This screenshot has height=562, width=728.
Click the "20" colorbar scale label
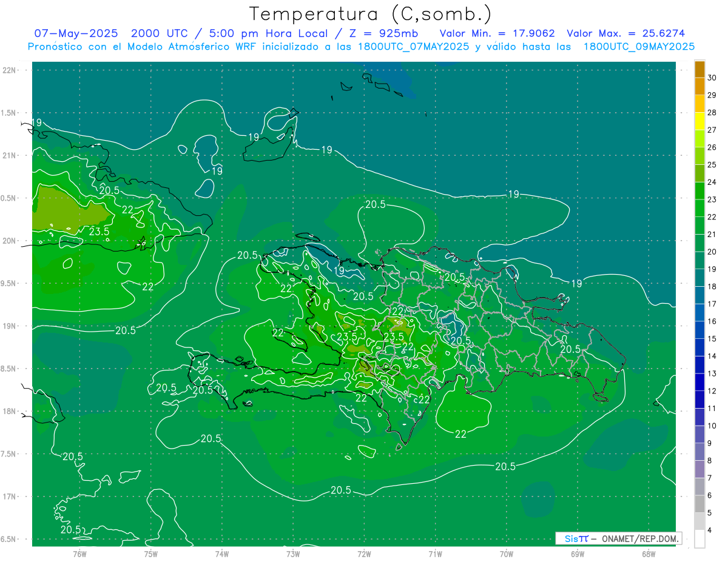(x=712, y=252)
